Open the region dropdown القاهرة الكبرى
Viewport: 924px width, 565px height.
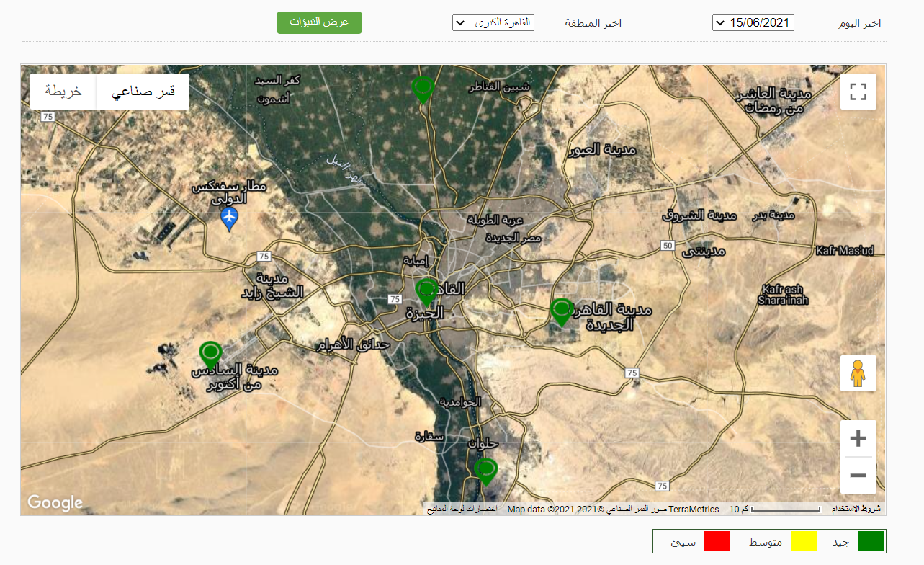click(493, 23)
